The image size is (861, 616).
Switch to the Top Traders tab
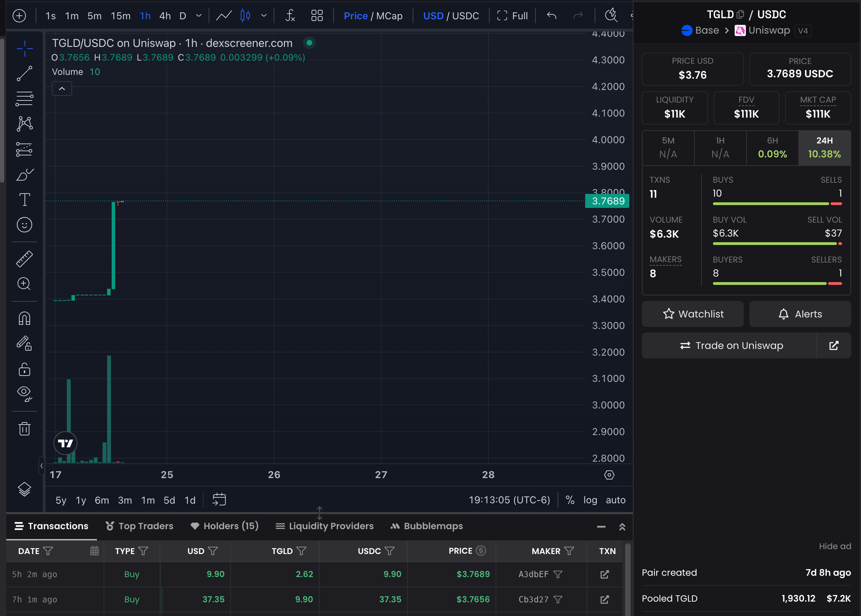[139, 526]
